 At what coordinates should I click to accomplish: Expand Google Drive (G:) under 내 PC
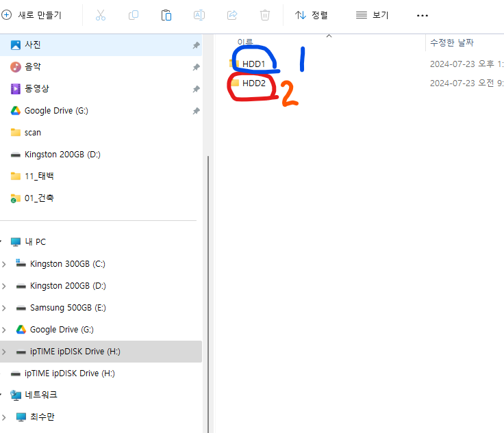pyautogui.click(x=4, y=330)
